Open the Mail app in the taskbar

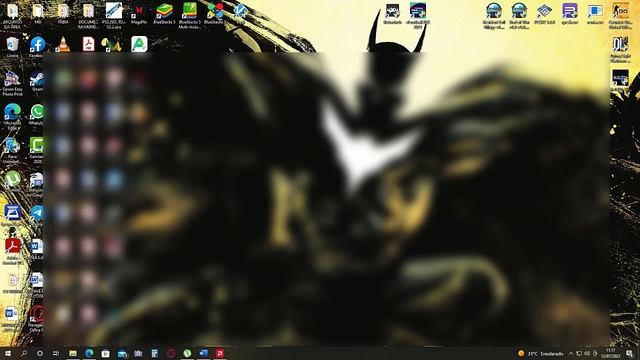(122, 353)
